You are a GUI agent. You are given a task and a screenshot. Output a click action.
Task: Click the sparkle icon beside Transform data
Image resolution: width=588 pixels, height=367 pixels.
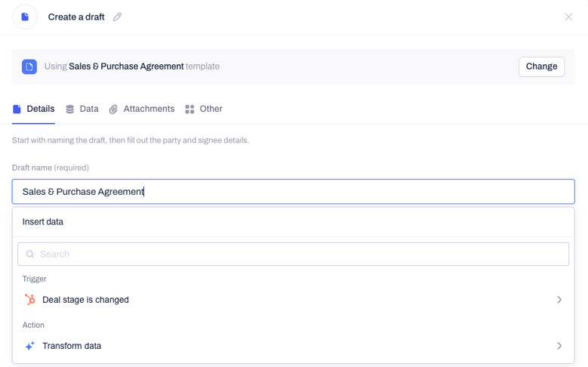click(30, 346)
